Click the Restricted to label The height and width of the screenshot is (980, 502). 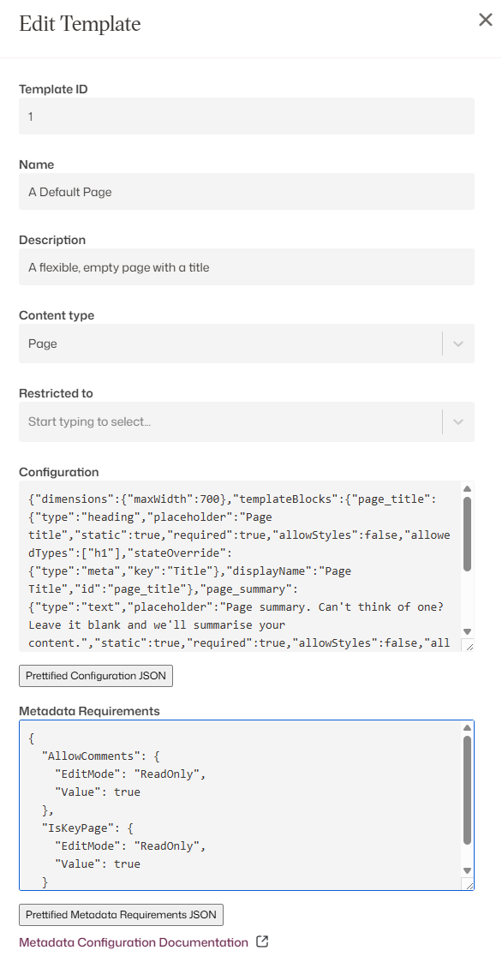tap(56, 394)
